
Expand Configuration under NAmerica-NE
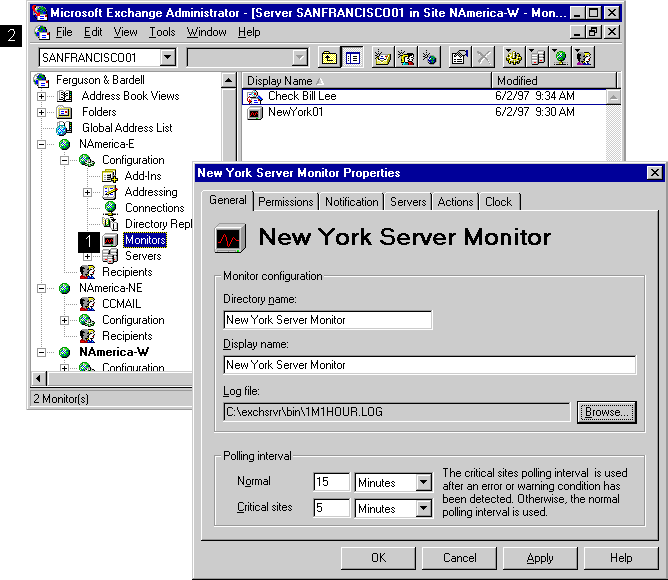64,320
